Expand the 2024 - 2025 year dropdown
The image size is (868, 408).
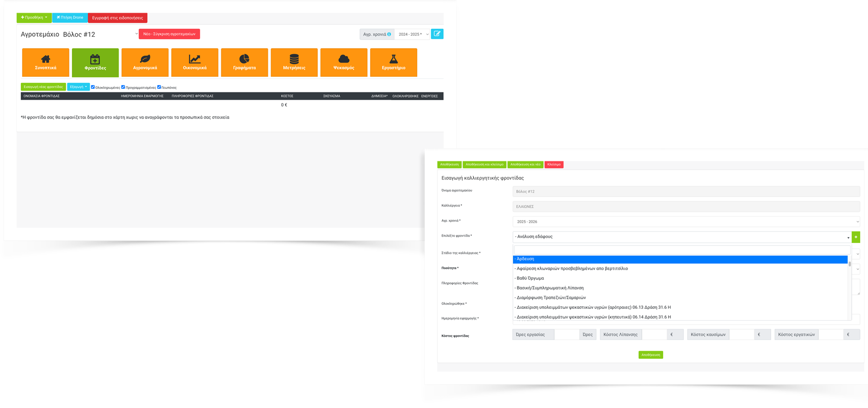(413, 34)
